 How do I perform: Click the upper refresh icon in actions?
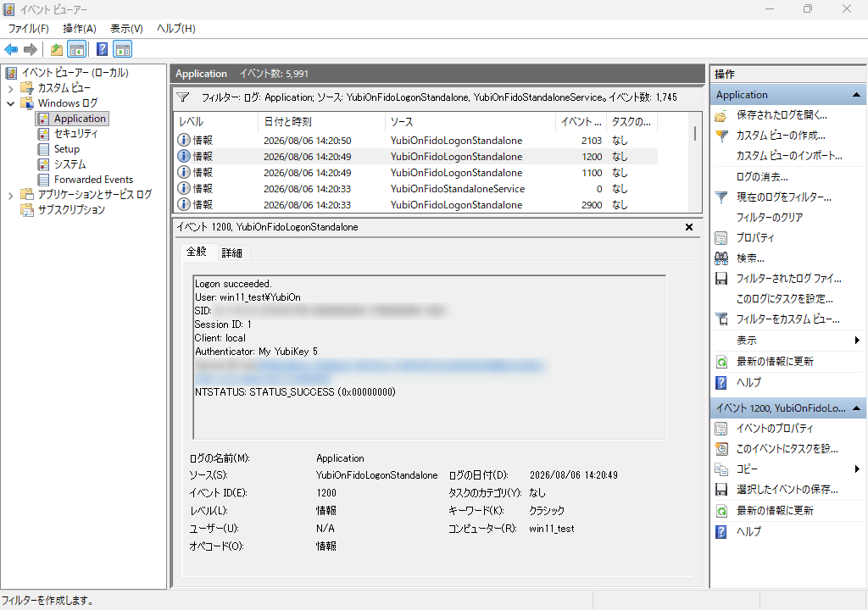click(x=721, y=362)
